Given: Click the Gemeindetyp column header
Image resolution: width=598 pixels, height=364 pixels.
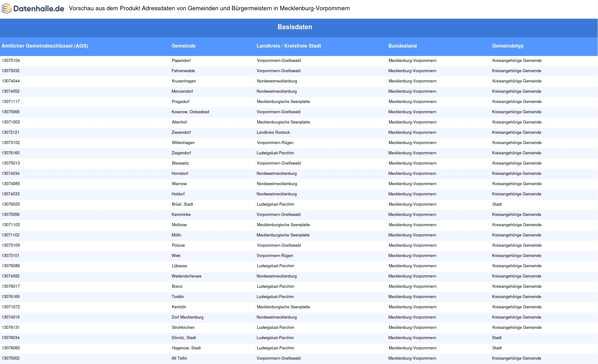Looking at the screenshot, I should click(508, 46).
